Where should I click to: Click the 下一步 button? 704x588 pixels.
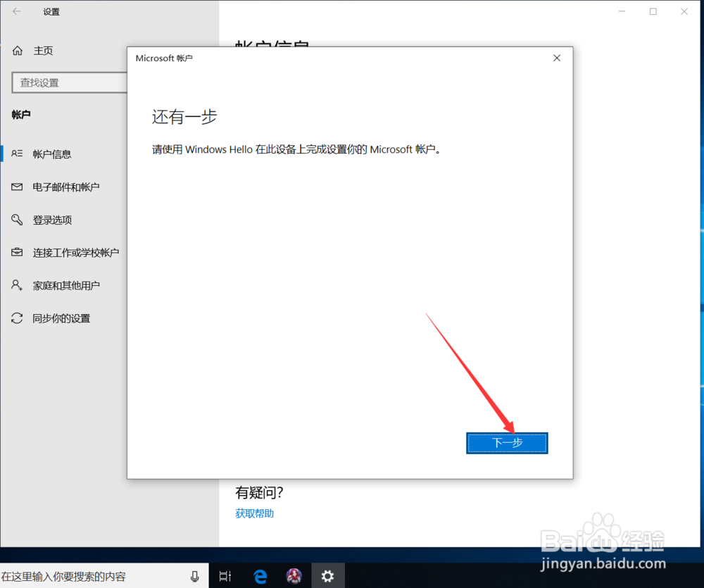pyautogui.click(x=507, y=443)
